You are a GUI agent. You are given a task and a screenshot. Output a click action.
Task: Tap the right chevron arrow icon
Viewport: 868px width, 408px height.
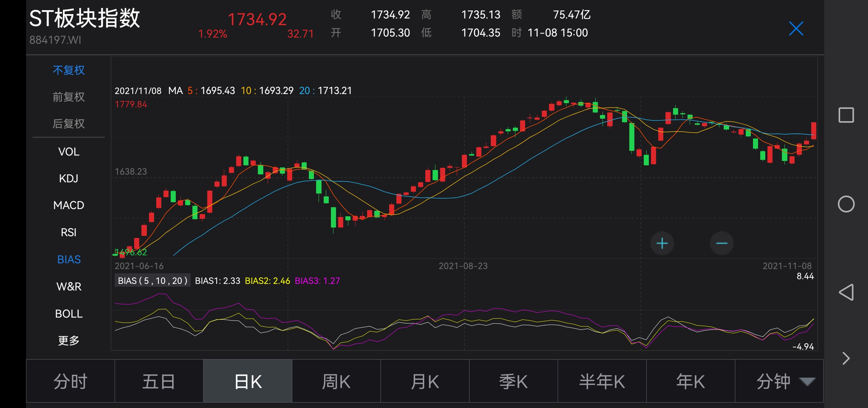846,358
